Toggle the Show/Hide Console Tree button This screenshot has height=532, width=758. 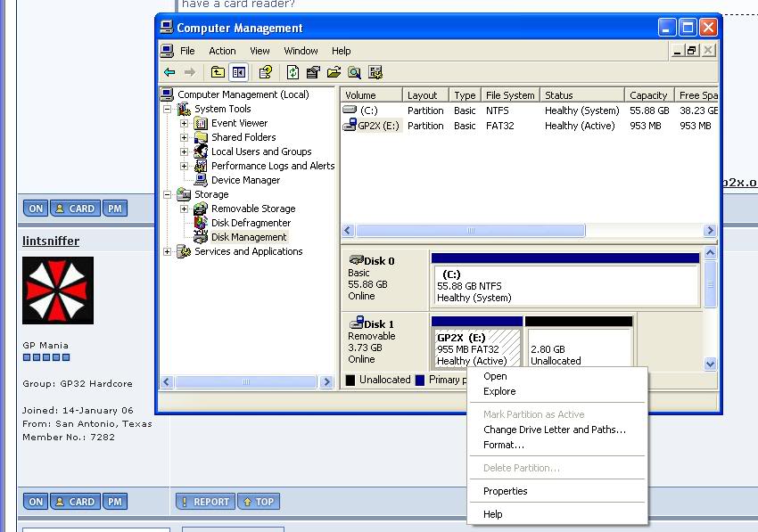click(x=238, y=73)
